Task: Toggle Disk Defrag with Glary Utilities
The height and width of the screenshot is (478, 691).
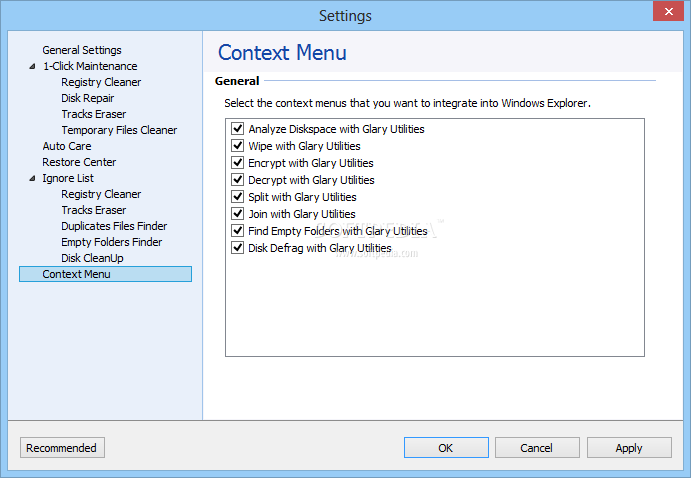Action: coord(238,248)
